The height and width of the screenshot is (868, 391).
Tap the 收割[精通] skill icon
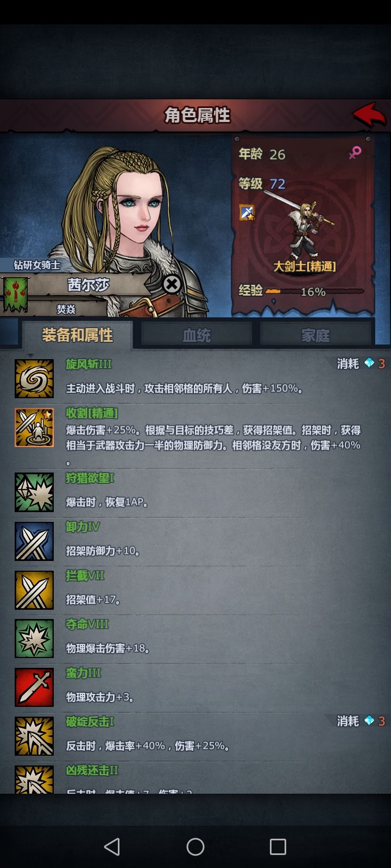[x=34, y=427]
